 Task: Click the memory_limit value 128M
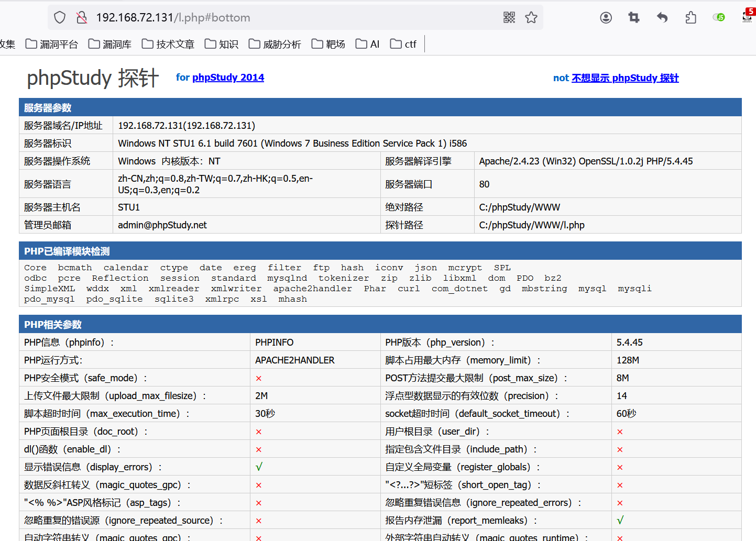click(628, 360)
